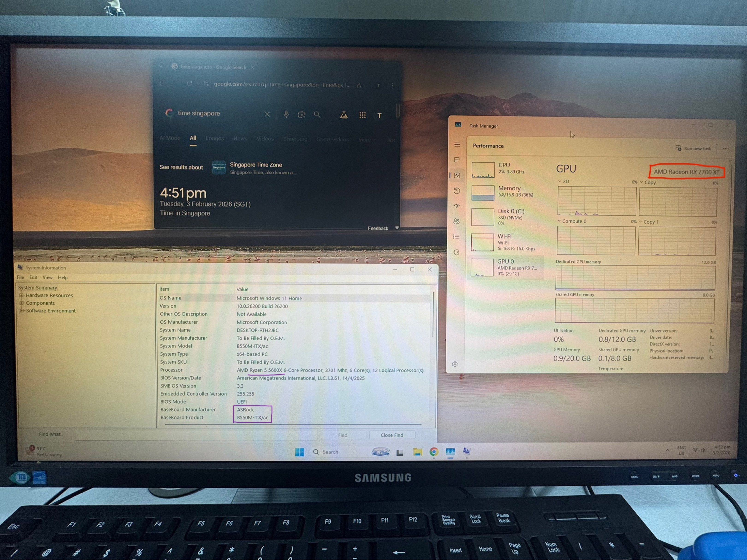Screen dimensions: 747x560
Task: Switch to Shopping search tab
Action: [x=295, y=139]
